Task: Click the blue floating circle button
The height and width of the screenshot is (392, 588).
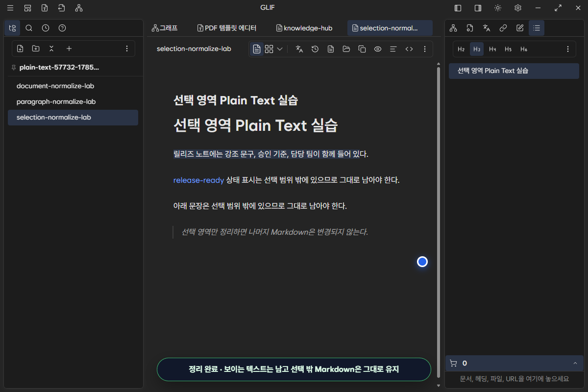Action: (x=422, y=262)
